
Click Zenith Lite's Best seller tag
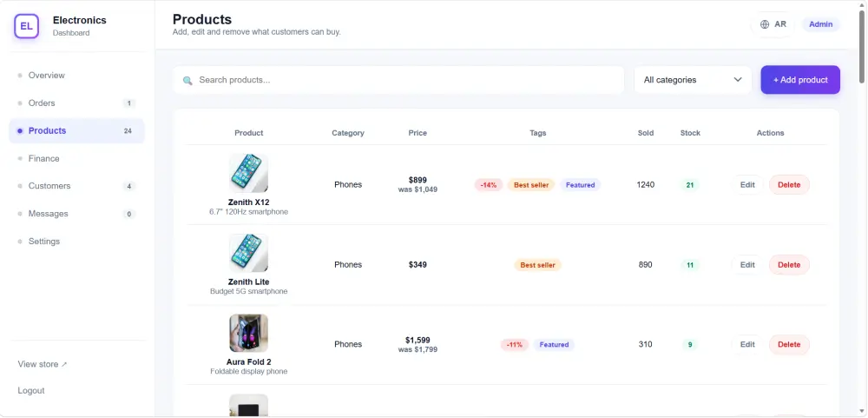537,265
